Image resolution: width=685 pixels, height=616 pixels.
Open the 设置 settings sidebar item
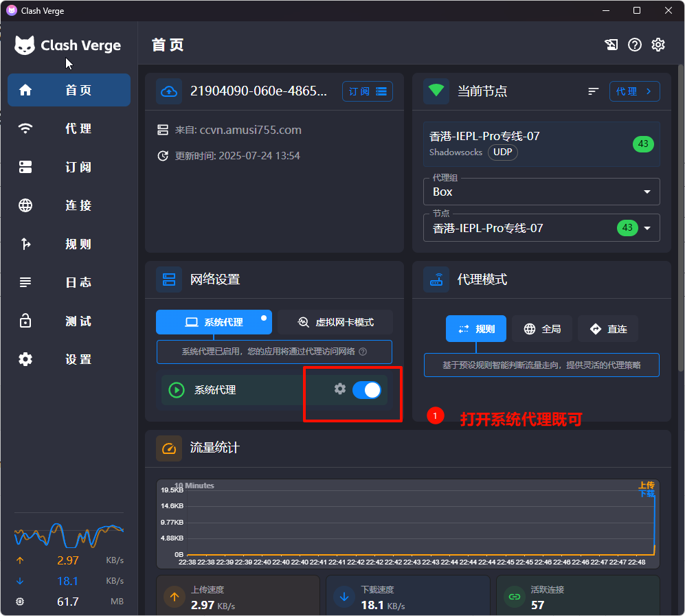point(69,359)
